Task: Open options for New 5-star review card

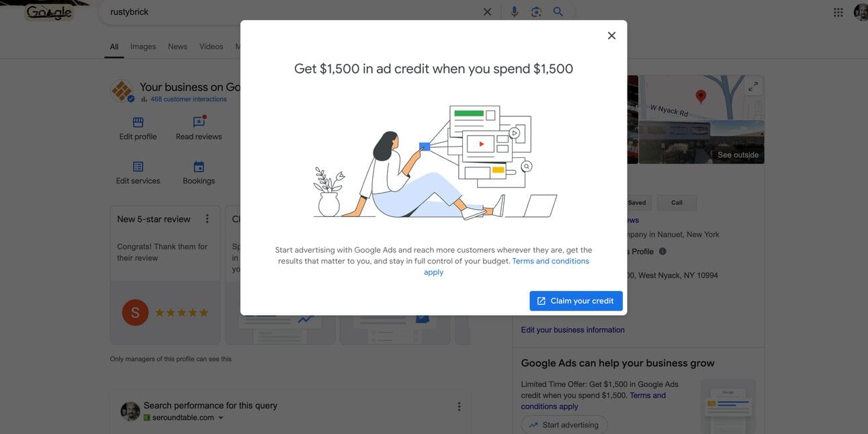Action: point(207,219)
